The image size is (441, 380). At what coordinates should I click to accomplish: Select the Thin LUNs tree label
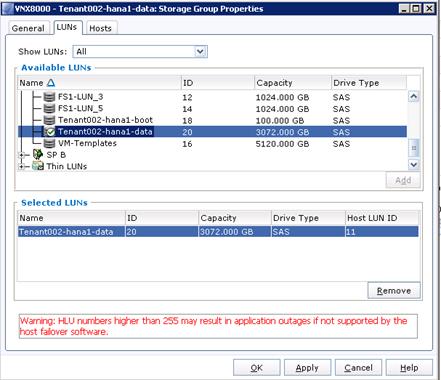point(67,166)
